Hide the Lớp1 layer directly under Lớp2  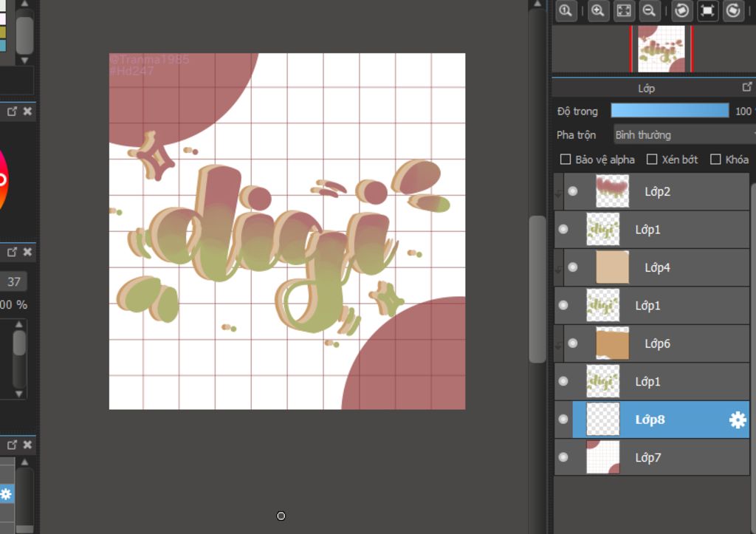click(x=563, y=229)
